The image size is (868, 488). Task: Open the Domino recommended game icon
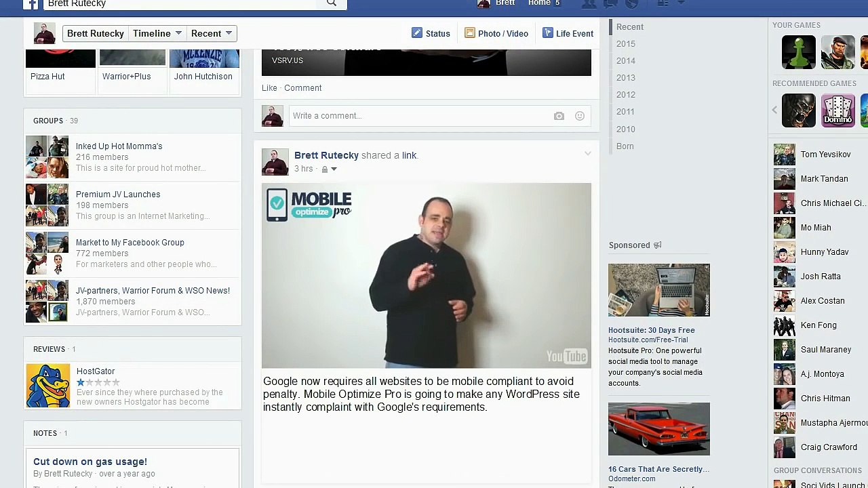838,110
